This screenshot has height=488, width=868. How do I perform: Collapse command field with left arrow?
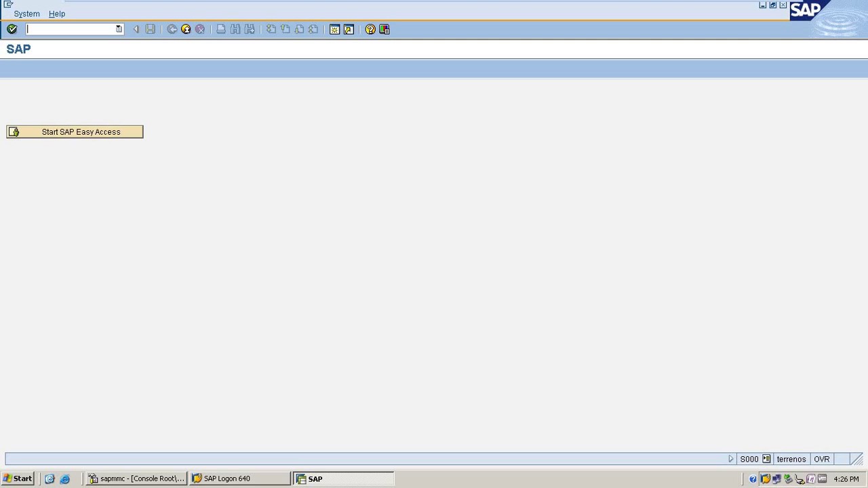(136, 29)
